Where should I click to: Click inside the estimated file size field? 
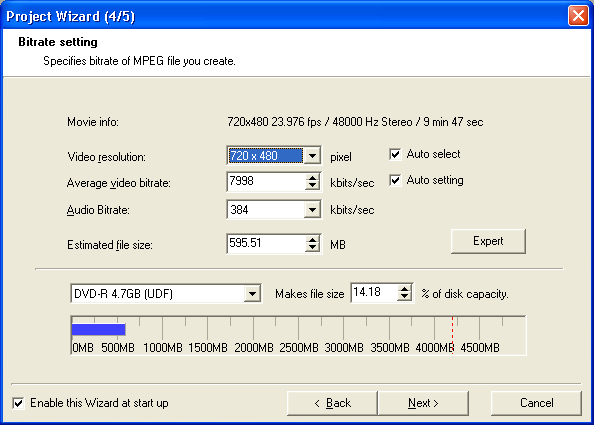click(x=266, y=244)
